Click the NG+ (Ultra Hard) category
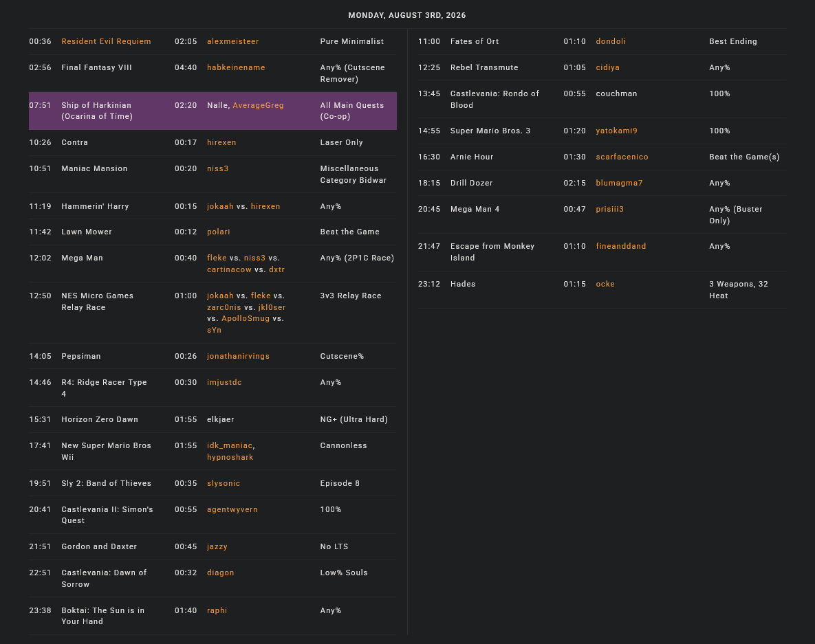 pyautogui.click(x=354, y=420)
